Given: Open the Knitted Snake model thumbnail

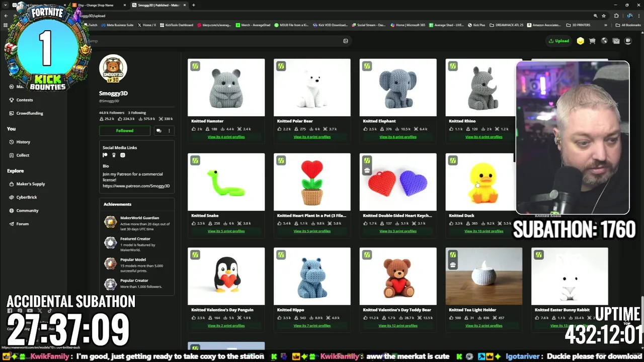Looking at the screenshot, I should (226, 182).
